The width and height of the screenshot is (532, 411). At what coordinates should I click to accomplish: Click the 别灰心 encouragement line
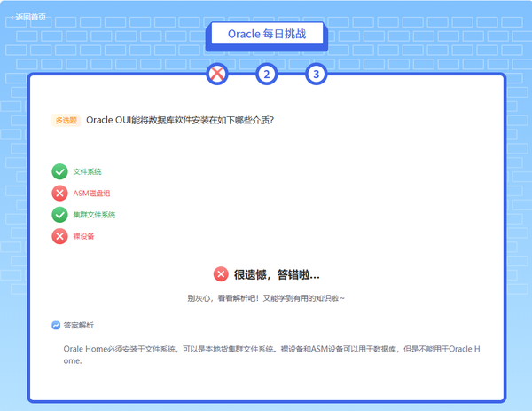tap(266, 298)
